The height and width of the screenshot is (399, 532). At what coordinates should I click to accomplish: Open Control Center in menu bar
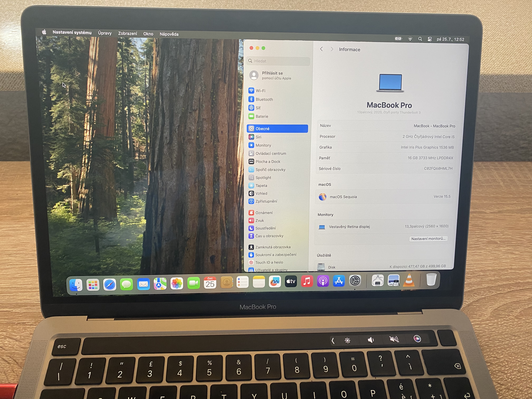pyautogui.click(x=429, y=39)
